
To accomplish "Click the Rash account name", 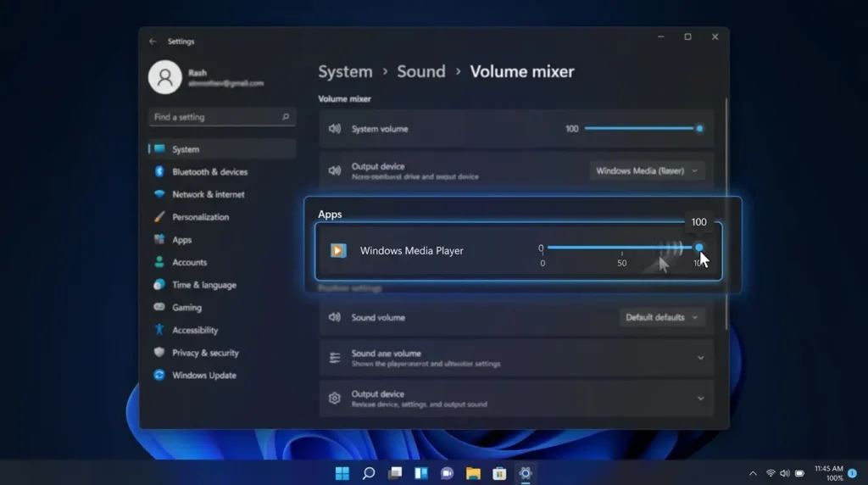I will tap(198, 73).
